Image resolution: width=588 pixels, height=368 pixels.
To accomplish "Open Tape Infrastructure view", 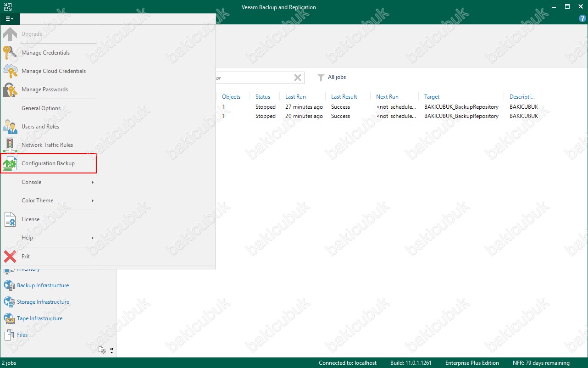I will pyautogui.click(x=39, y=318).
